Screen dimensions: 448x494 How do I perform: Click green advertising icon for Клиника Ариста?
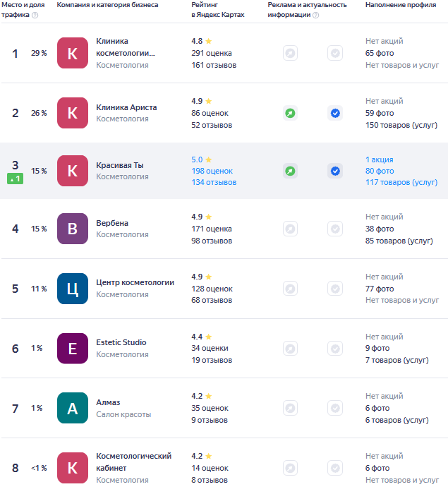[290, 113]
